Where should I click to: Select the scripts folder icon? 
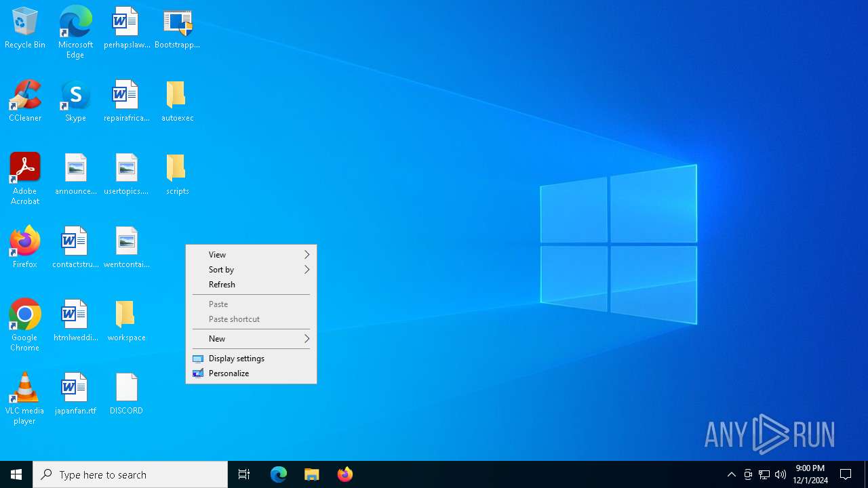click(x=177, y=175)
